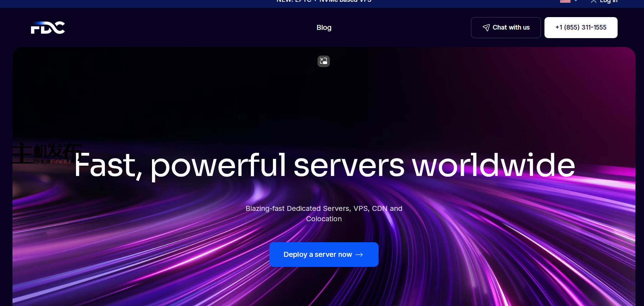Viewport: 644px width, 306px height.
Task: Click the Log in link
Action: (x=608, y=2)
